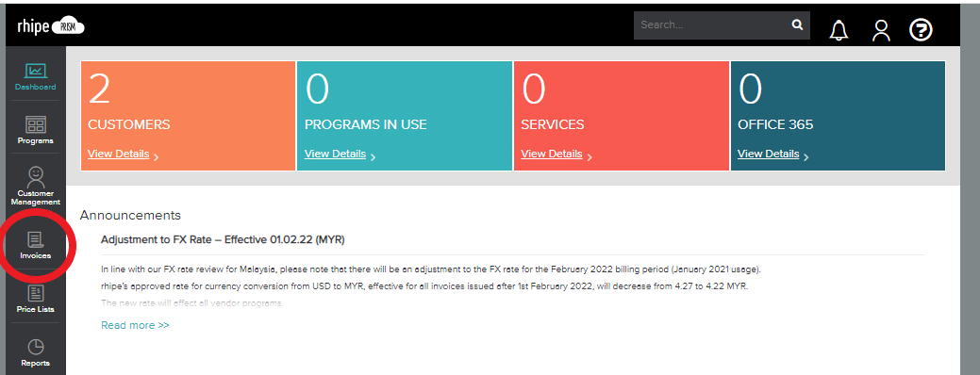View Details for Services tile
Screen dimensions: 980x375
(552, 154)
